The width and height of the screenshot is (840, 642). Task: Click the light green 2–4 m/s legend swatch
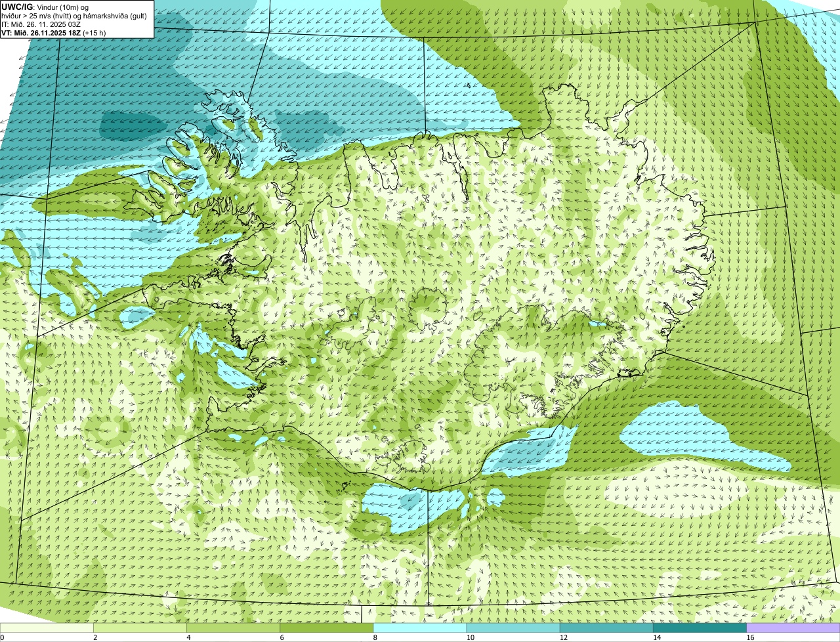click(140, 628)
